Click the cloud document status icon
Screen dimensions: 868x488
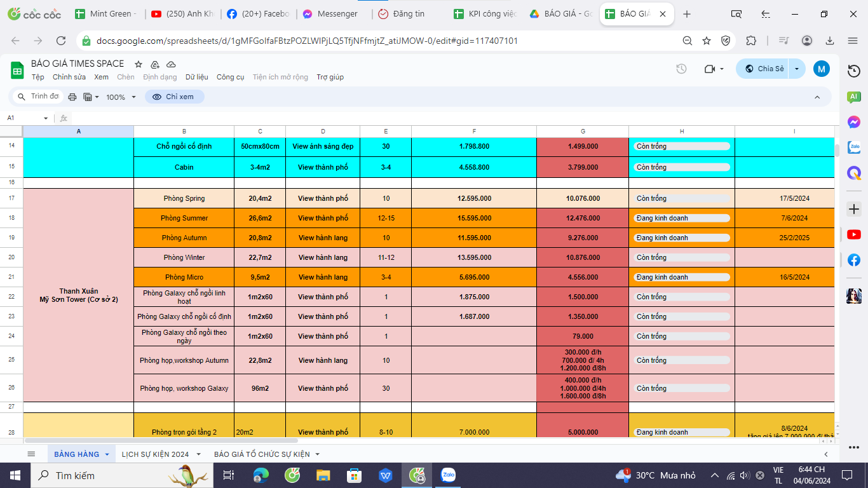171,64
